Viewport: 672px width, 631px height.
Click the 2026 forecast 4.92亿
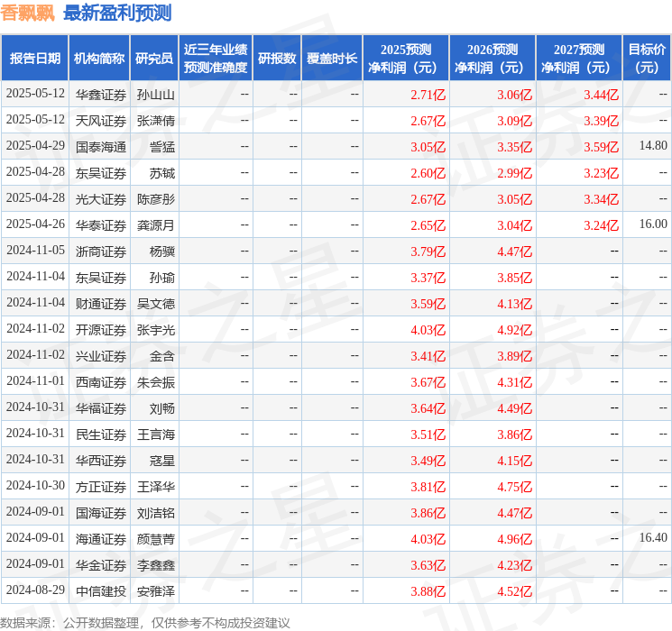click(514, 330)
